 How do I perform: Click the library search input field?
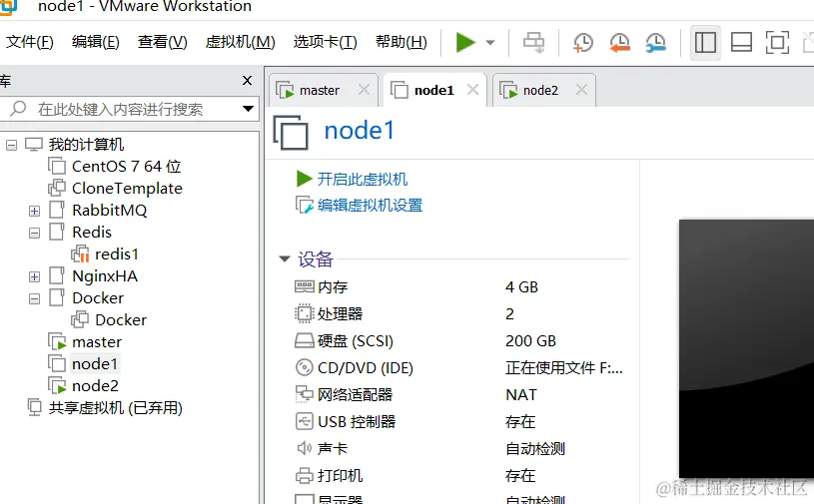[125, 109]
